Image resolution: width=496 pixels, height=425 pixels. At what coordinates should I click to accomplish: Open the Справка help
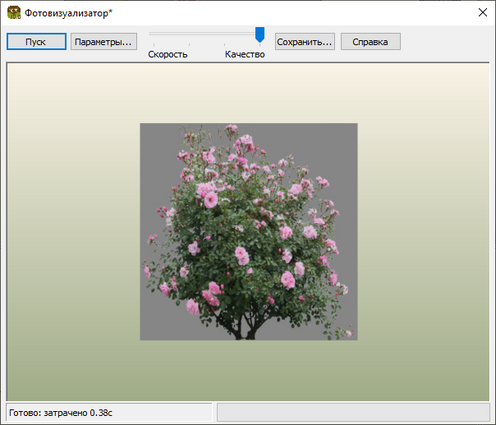tap(371, 42)
